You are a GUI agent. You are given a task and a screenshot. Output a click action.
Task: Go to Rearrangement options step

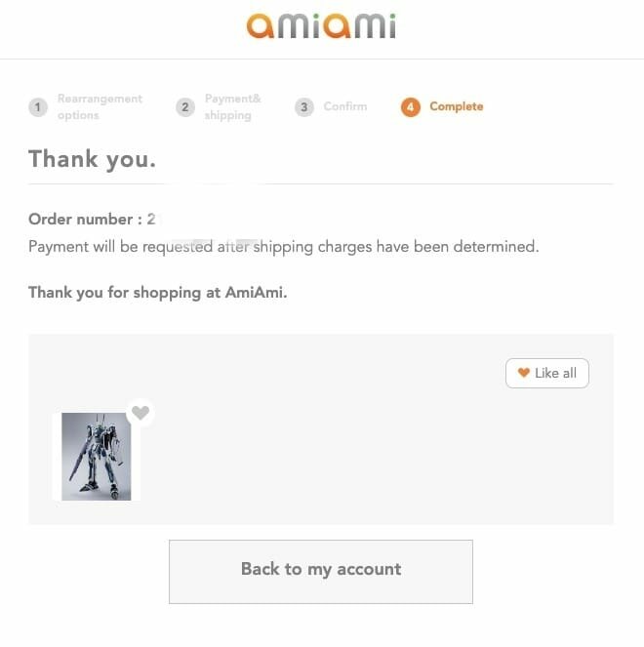(100, 107)
